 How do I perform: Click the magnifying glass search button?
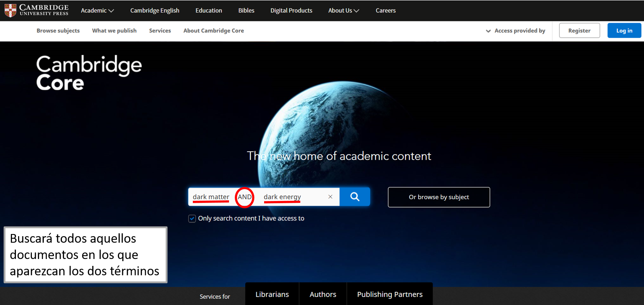pos(355,197)
